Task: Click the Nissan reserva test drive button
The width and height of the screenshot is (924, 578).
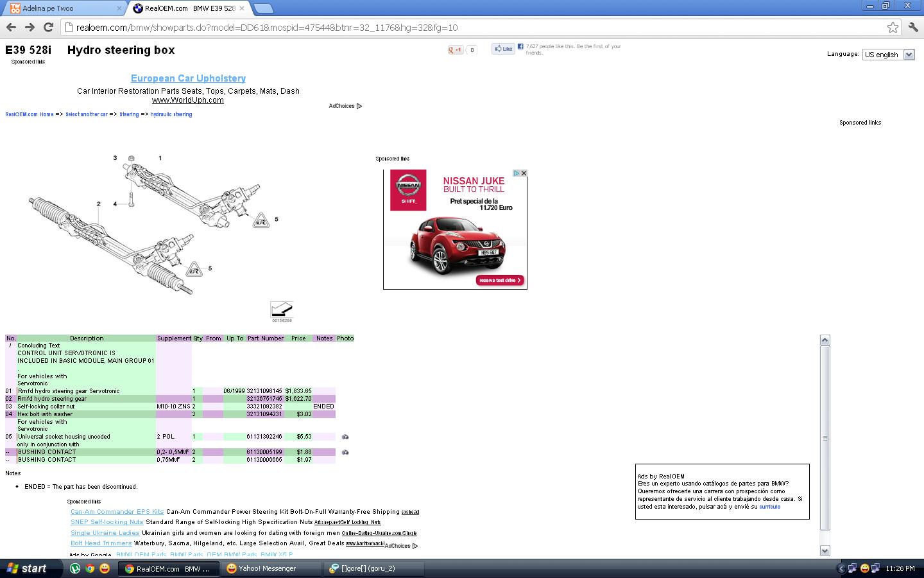Action: (x=501, y=280)
